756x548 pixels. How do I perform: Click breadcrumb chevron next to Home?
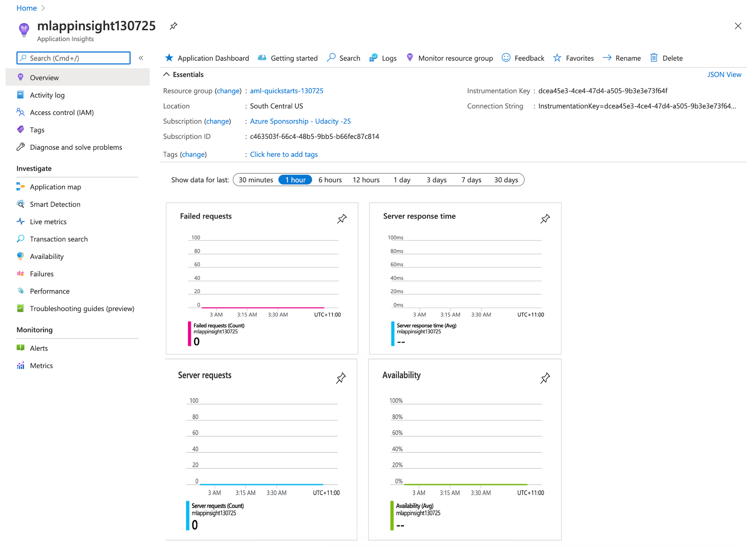[43, 8]
